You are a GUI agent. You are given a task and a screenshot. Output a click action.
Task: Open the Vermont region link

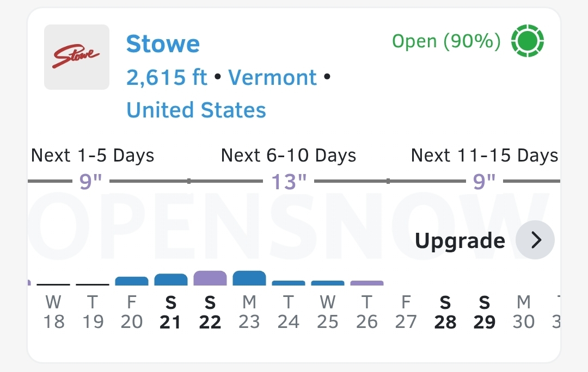(272, 78)
